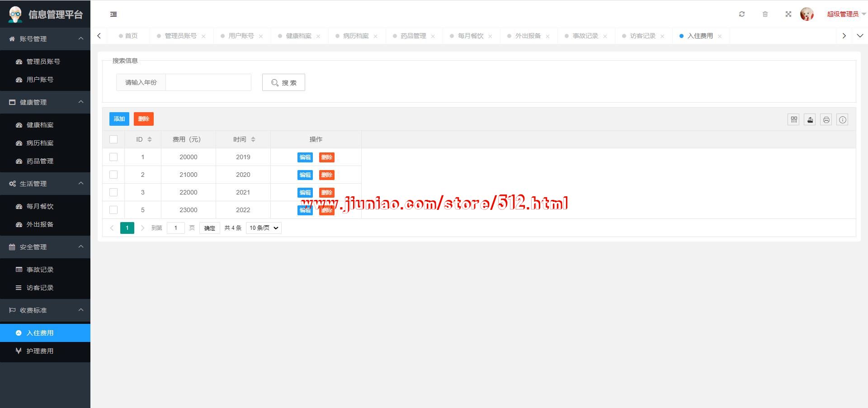Close the 每月餐饮 tab
Image resolution: width=868 pixels, height=408 pixels.
click(490, 36)
